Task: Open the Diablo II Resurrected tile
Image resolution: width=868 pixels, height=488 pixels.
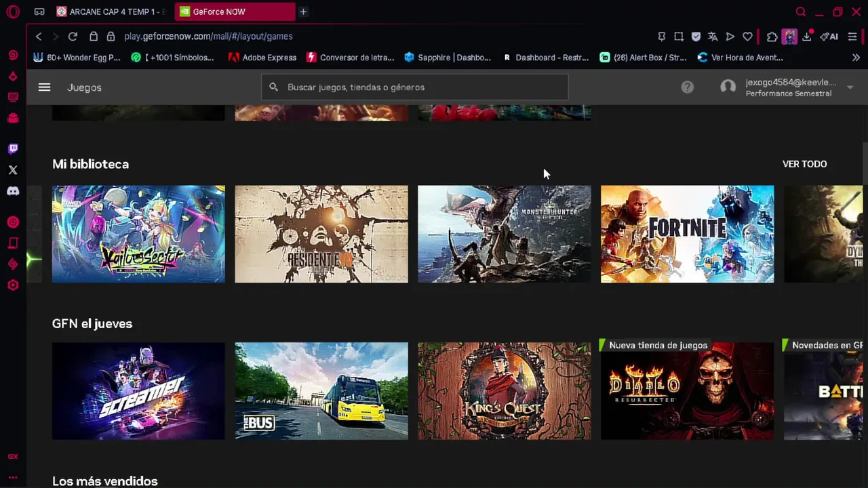Action: pos(687,391)
